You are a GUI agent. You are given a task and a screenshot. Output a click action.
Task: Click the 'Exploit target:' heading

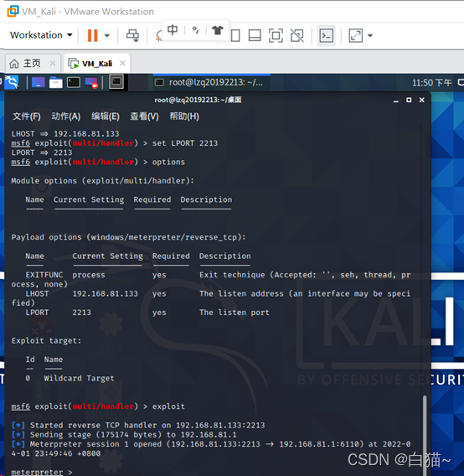[x=46, y=341]
